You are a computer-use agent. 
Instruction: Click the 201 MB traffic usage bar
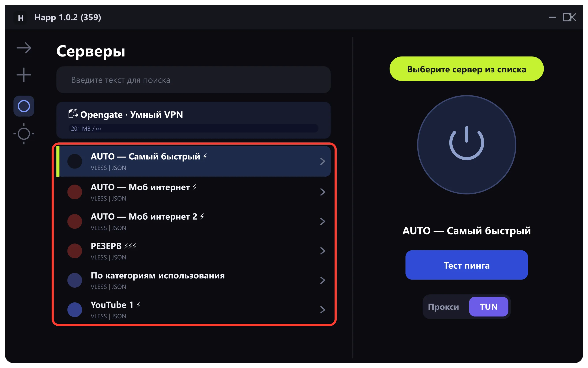pyautogui.click(x=194, y=128)
